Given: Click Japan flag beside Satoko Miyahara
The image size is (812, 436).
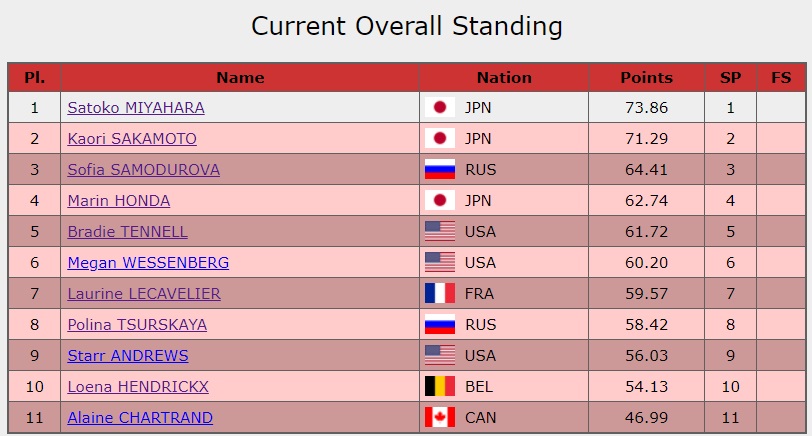Looking at the screenshot, I should [x=439, y=108].
